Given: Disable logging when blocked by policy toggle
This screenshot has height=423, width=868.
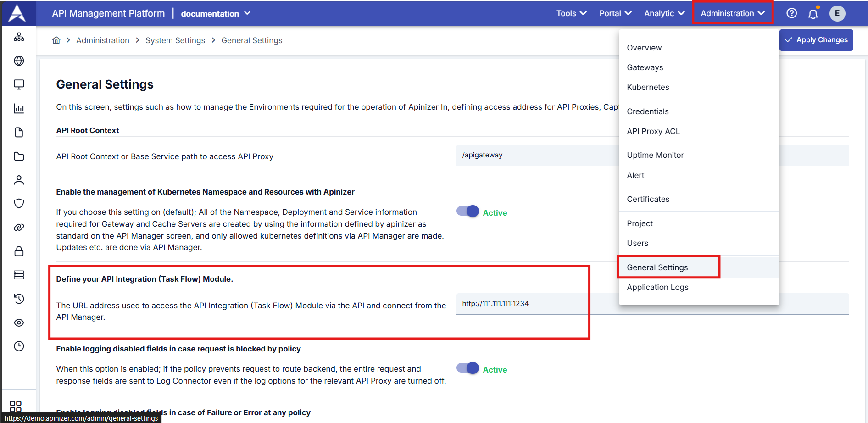Looking at the screenshot, I should [467, 368].
